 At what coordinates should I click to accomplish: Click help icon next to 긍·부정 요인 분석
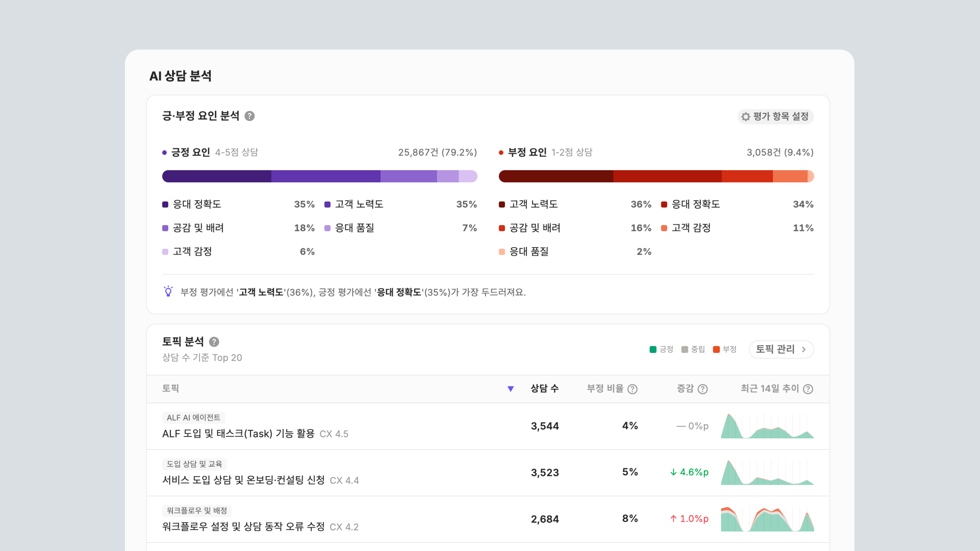(x=250, y=116)
